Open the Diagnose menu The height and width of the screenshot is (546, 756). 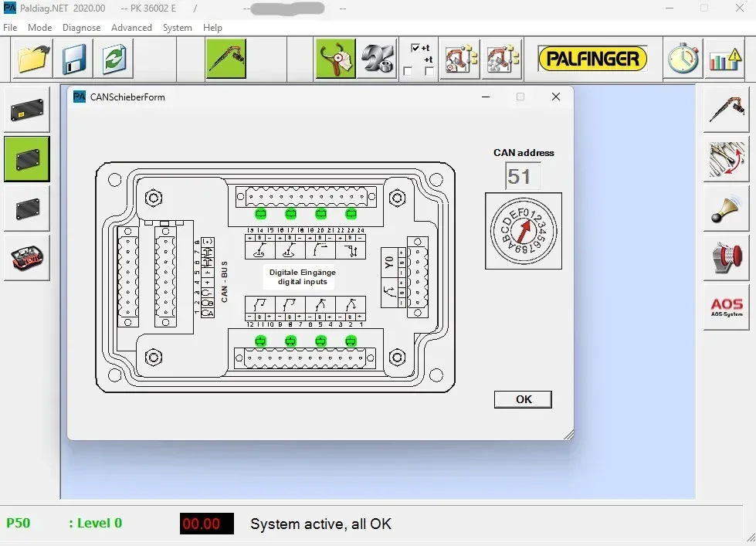tap(82, 28)
